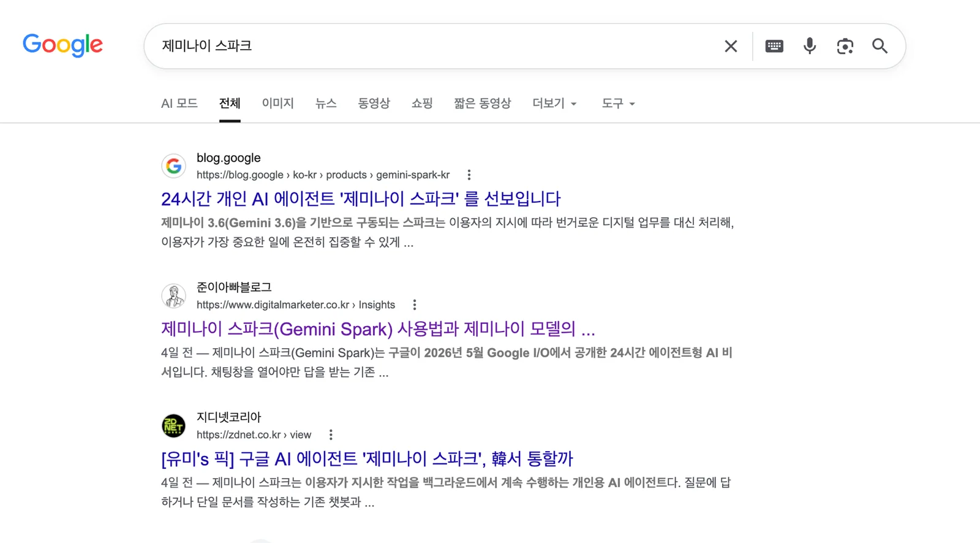Image resolution: width=980 pixels, height=543 pixels.
Task: Open more options for digitalmarketer.co.kr result
Action: point(415,305)
